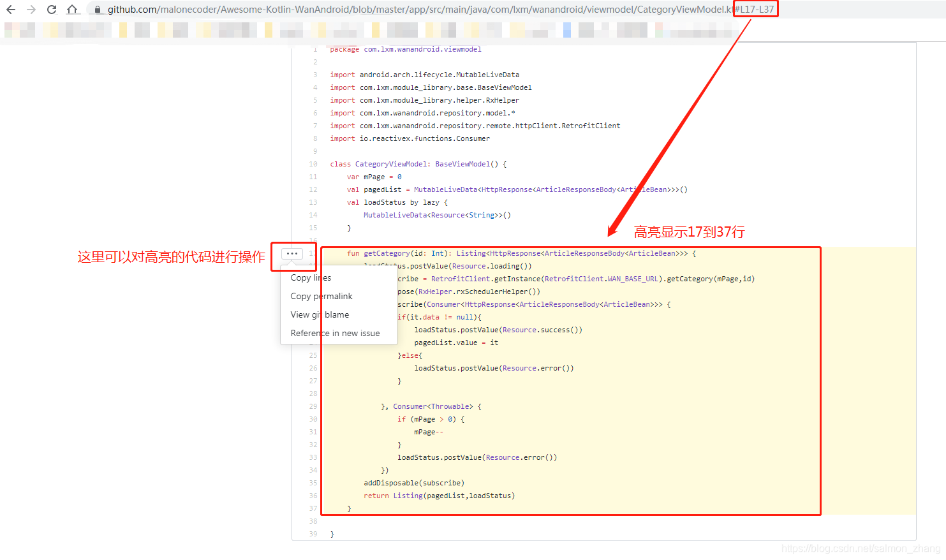This screenshot has height=560, width=946.
Task: Click the if (mPage > 0) line
Action: (x=431, y=419)
